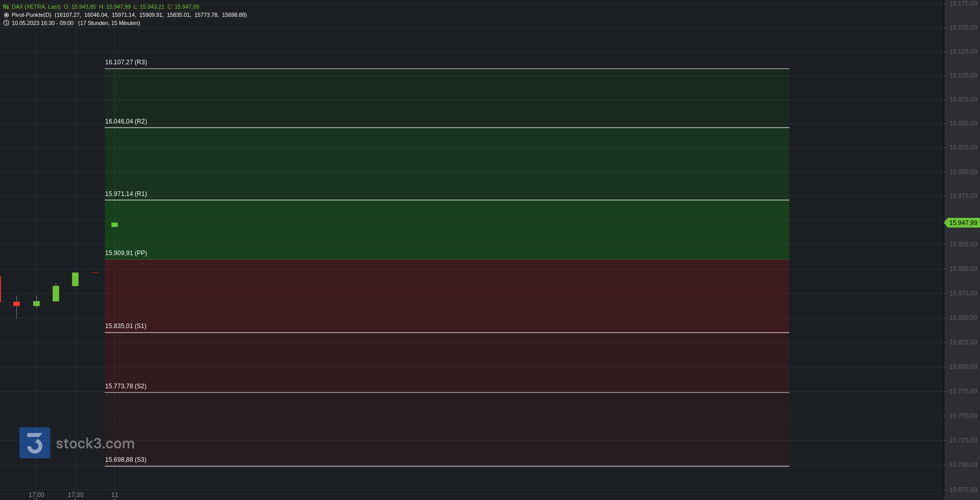980x500 pixels.
Task: Select the 15.909,91 (PP) pivot point label
Action: pos(126,253)
